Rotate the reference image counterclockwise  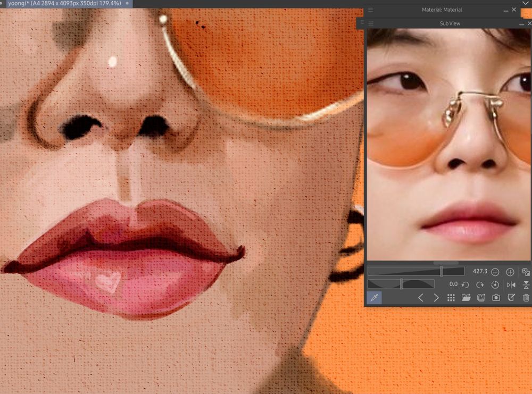[x=464, y=284]
